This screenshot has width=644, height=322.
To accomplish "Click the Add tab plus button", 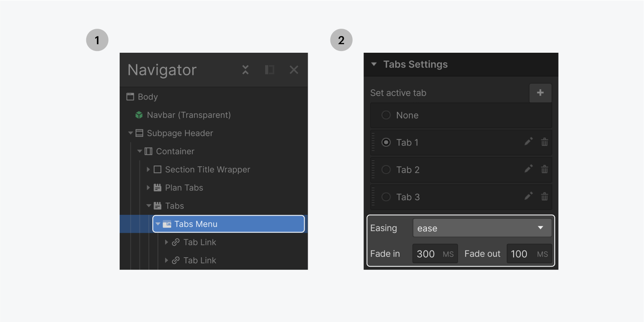I will [540, 93].
